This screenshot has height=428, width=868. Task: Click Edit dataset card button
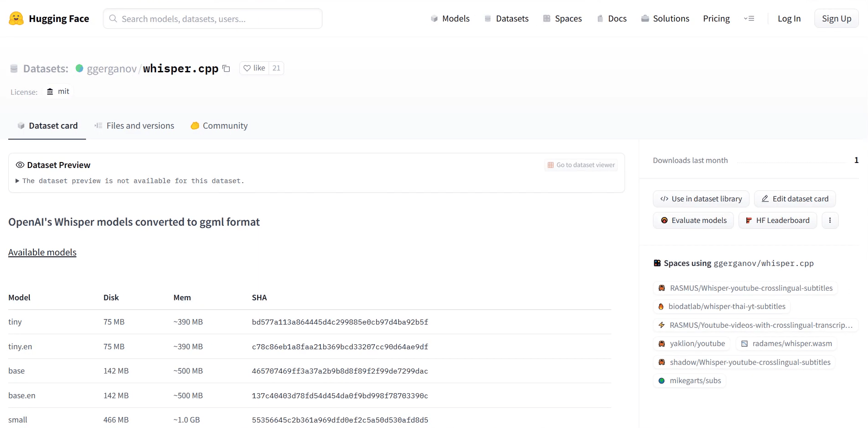point(794,199)
